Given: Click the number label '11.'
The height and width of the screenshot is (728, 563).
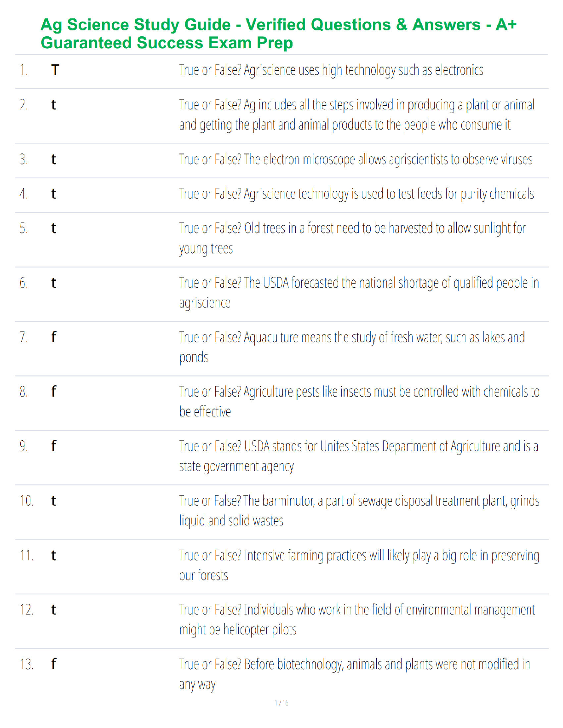Looking at the screenshot, I should coord(27,555).
